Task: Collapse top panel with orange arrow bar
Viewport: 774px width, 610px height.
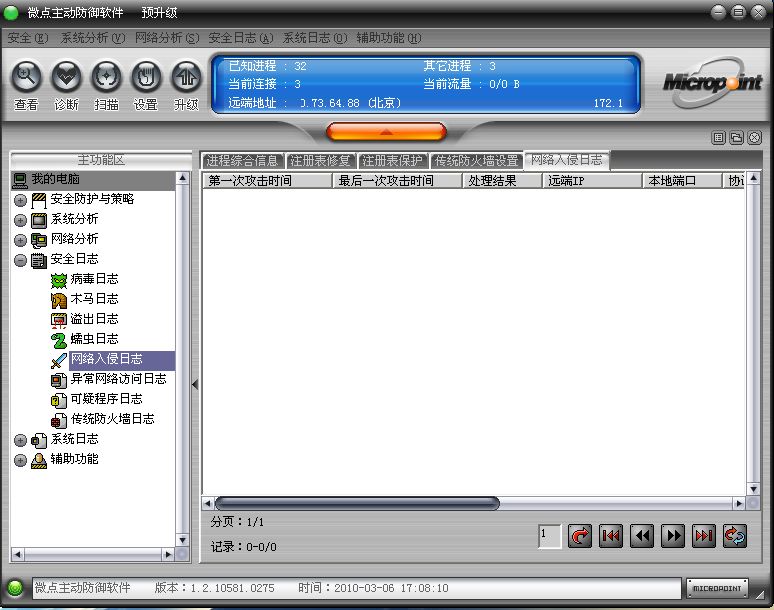Action: click(386, 132)
